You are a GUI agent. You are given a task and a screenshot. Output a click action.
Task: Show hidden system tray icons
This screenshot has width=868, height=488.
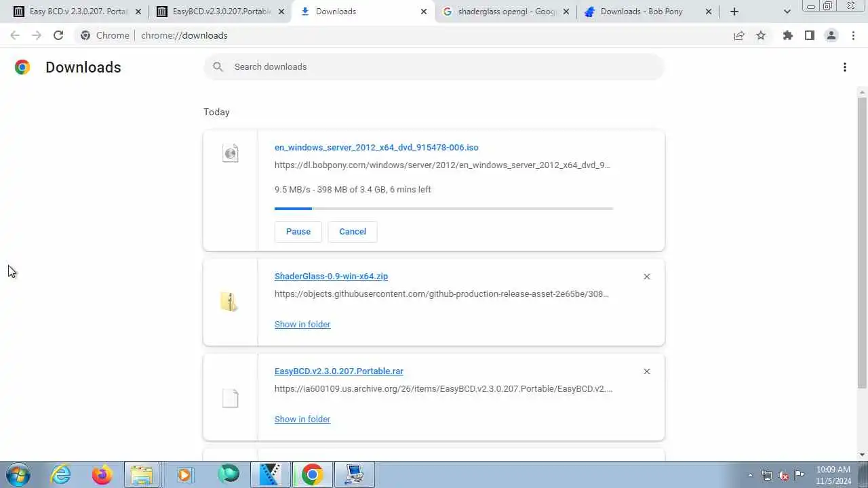[750, 475]
